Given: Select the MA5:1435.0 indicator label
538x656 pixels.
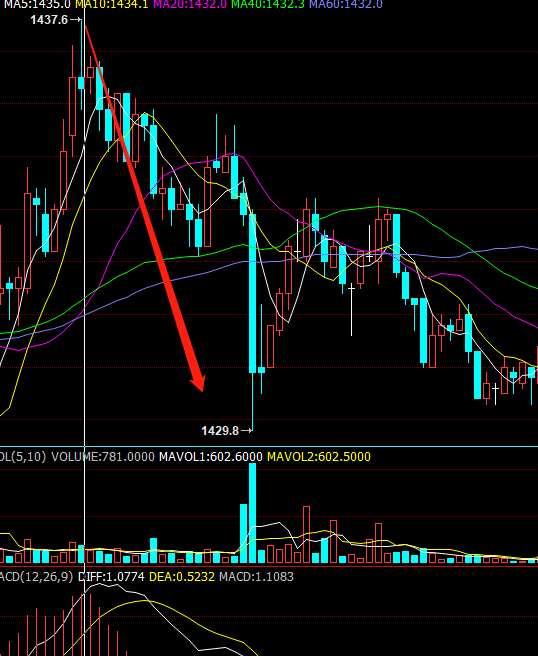Looking at the screenshot, I should [38, 4].
